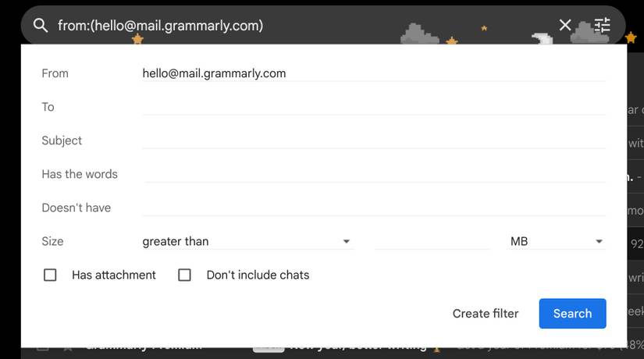
Task: Select the Subject input field
Action: 373,140
